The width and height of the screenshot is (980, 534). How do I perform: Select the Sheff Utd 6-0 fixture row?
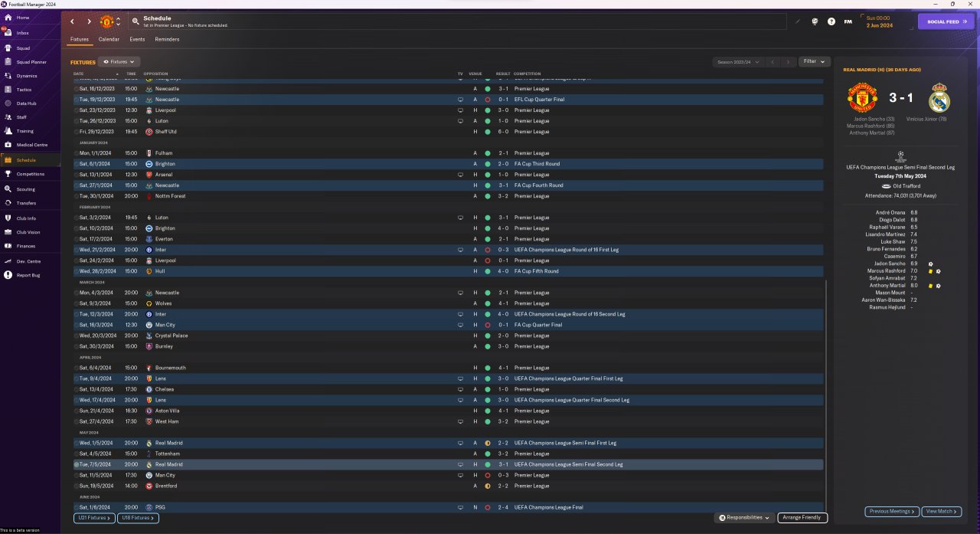click(x=449, y=132)
